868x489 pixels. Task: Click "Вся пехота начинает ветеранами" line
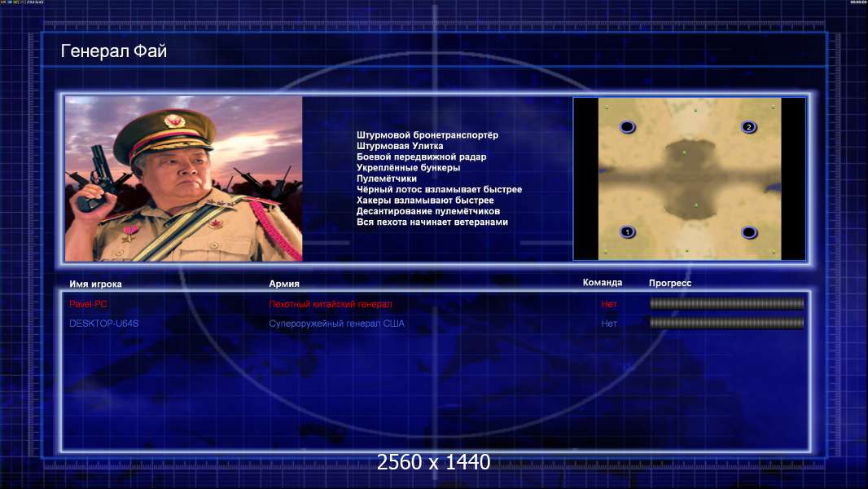[432, 222]
